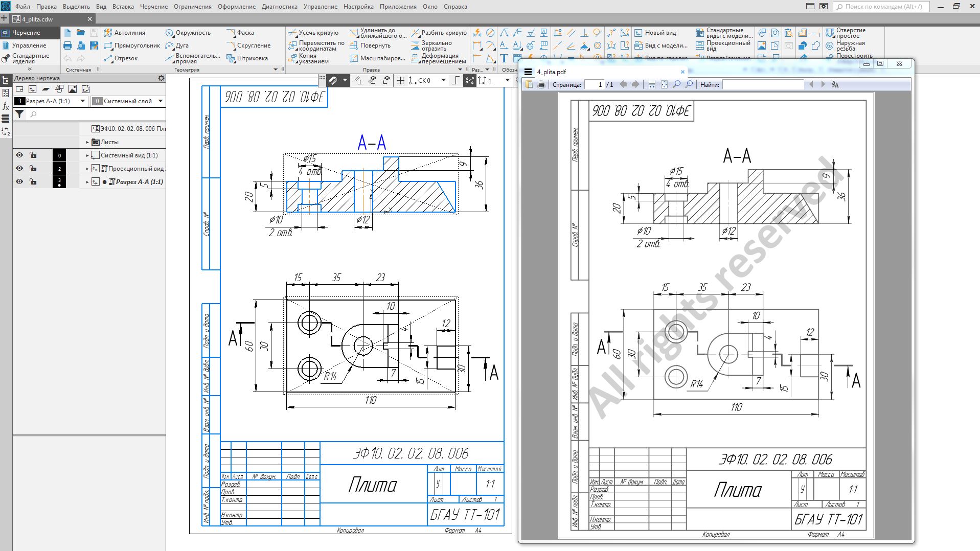Toggle grid display in view toolbar

[400, 80]
